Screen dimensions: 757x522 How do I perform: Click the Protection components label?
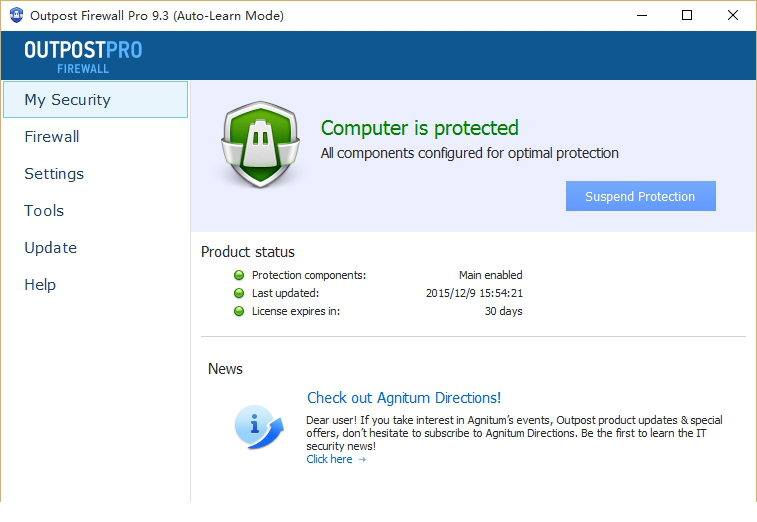[309, 275]
